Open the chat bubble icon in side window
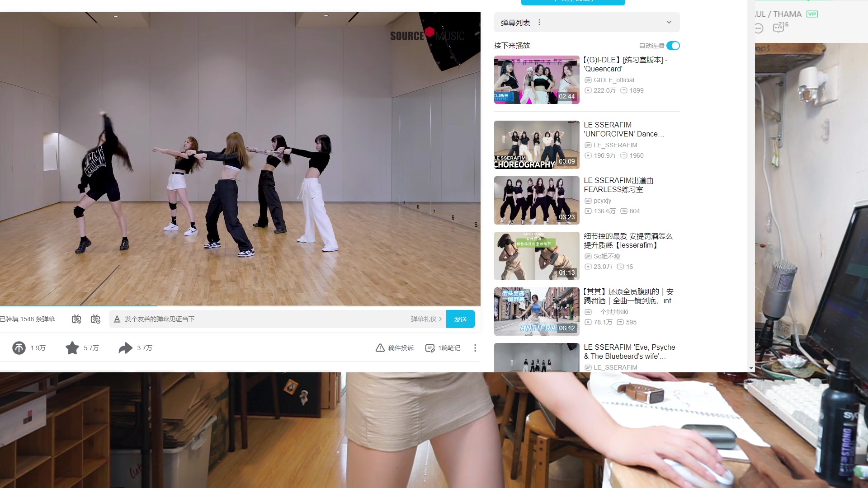This screenshot has height=488, width=868. tap(759, 28)
